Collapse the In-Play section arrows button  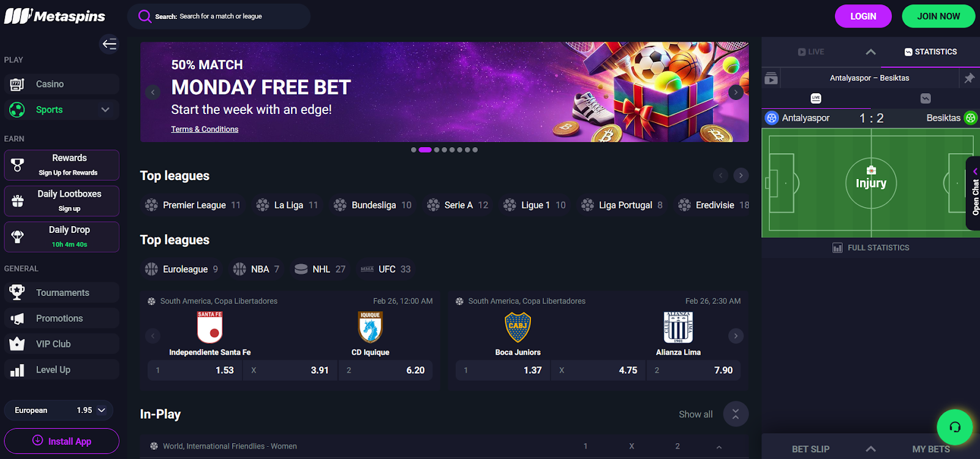pos(736,414)
